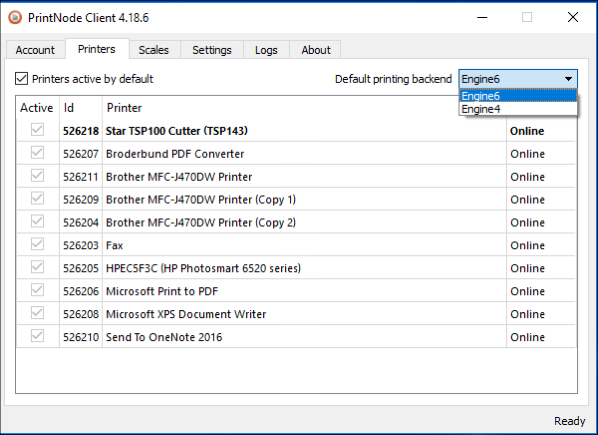
Task: Click the Default printing backend label
Action: pos(393,79)
